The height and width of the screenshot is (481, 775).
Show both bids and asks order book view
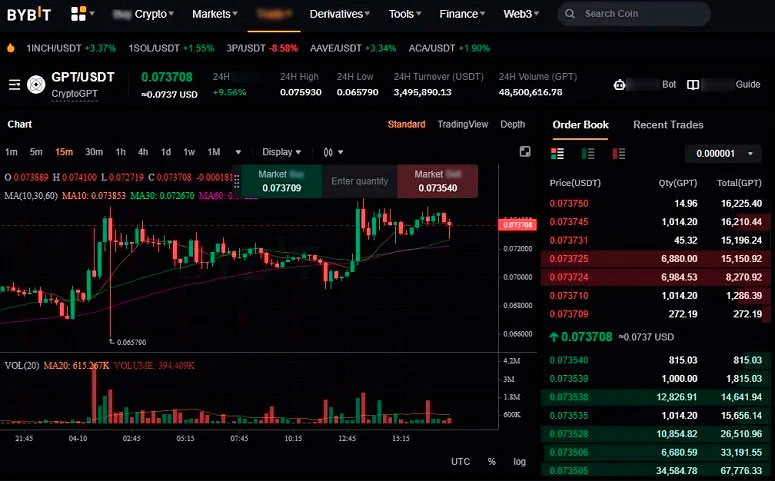click(x=558, y=153)
